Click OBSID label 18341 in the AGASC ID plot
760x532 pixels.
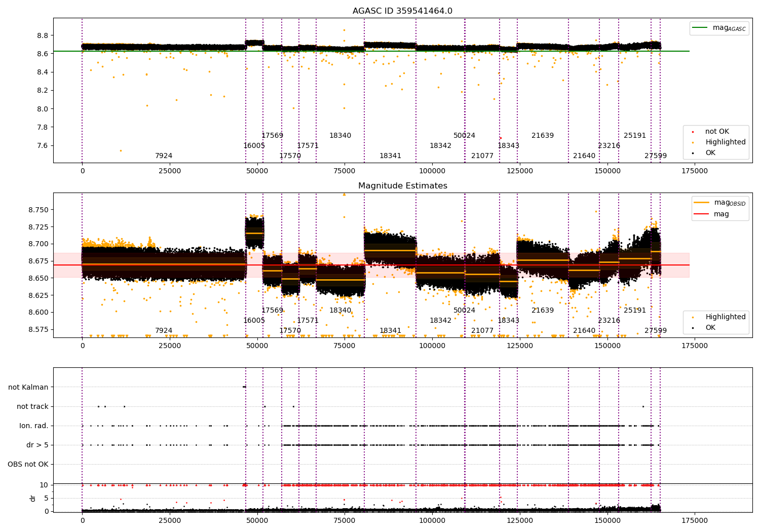pos(390,156)
